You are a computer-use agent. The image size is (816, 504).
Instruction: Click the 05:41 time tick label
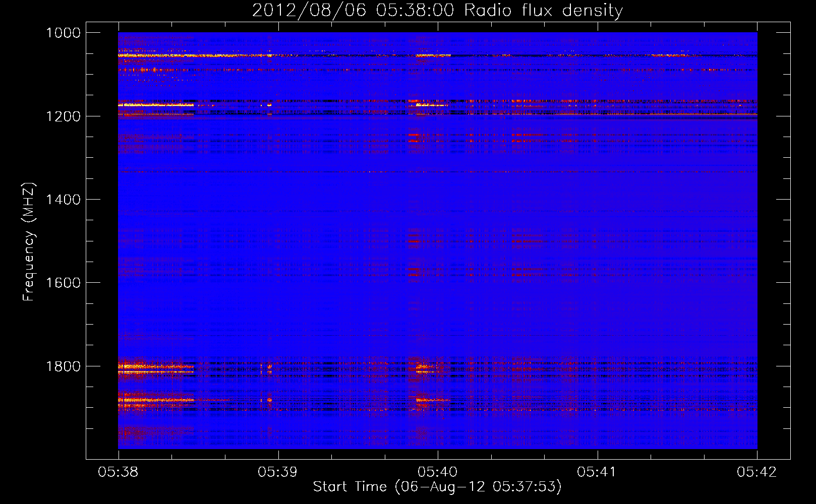(597, 472)
